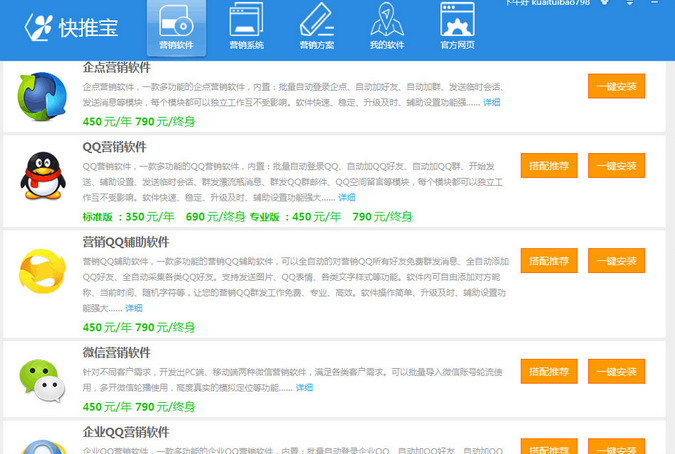This screenshot has height=454, width=675.
Task: Click the username kuaituibao798
Action: [560, 3]
